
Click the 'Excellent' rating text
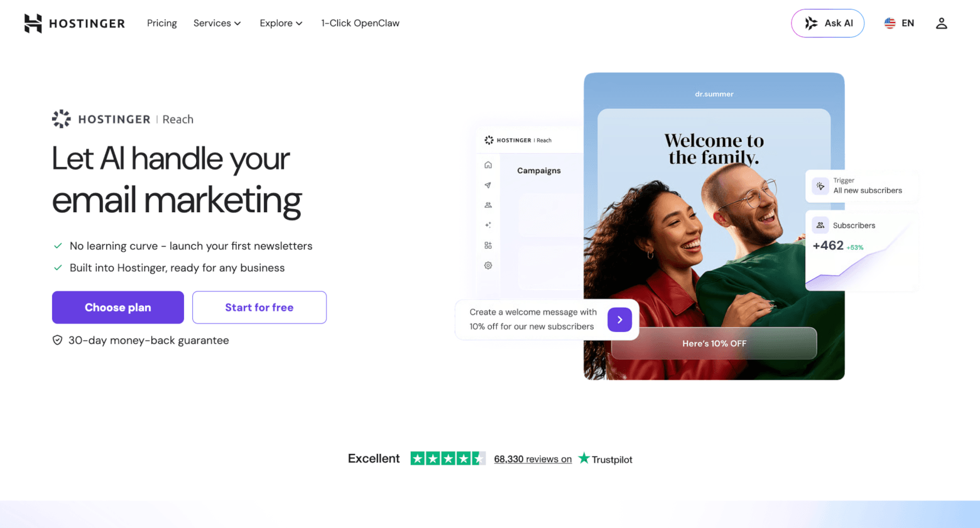click(x=374, y=459)
